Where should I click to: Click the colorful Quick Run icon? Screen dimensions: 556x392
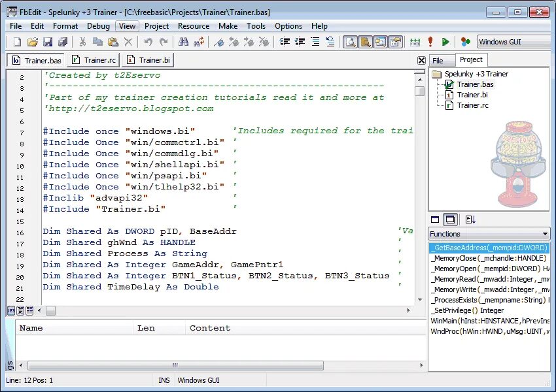[x=465, y=42]
